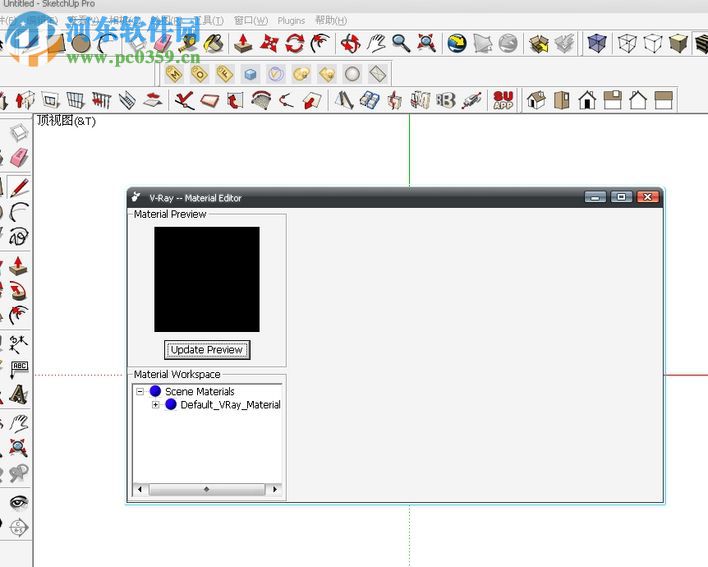
Task: Switch to Shaded face style tan cube
Action: click(678, 44)
